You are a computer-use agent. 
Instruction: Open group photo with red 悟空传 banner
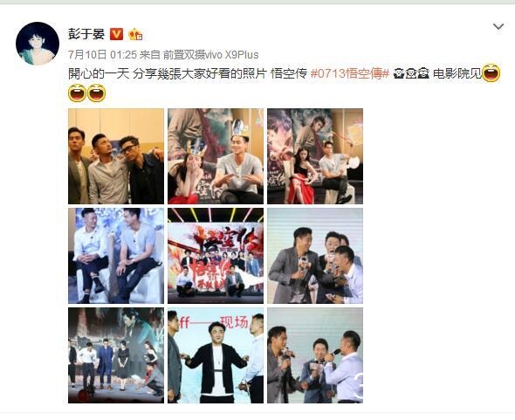(x=216, y=256)
